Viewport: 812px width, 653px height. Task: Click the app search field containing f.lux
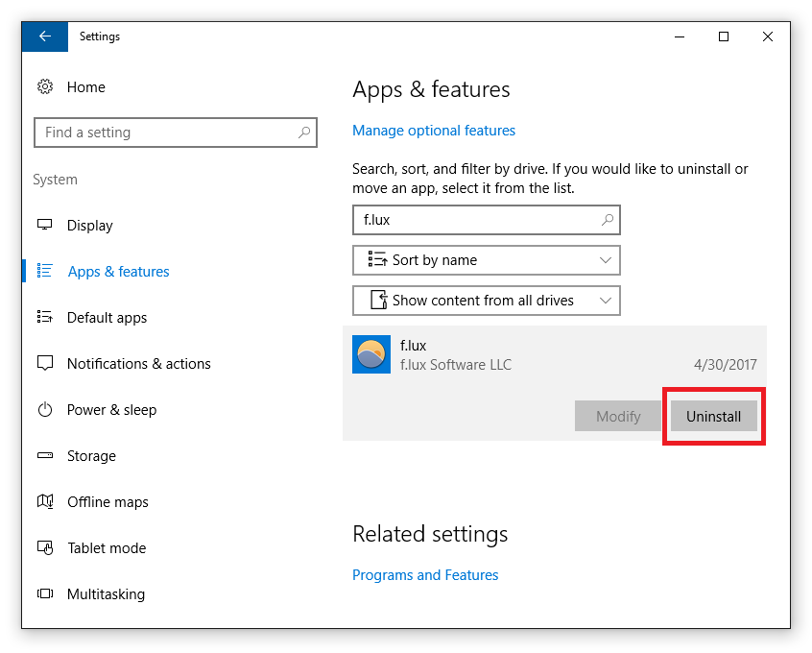point(487,220)
